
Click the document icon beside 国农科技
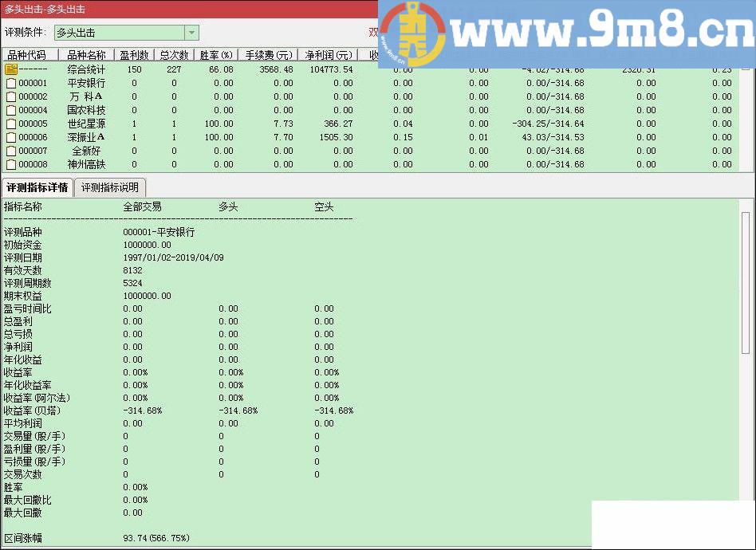click(13, 110)
